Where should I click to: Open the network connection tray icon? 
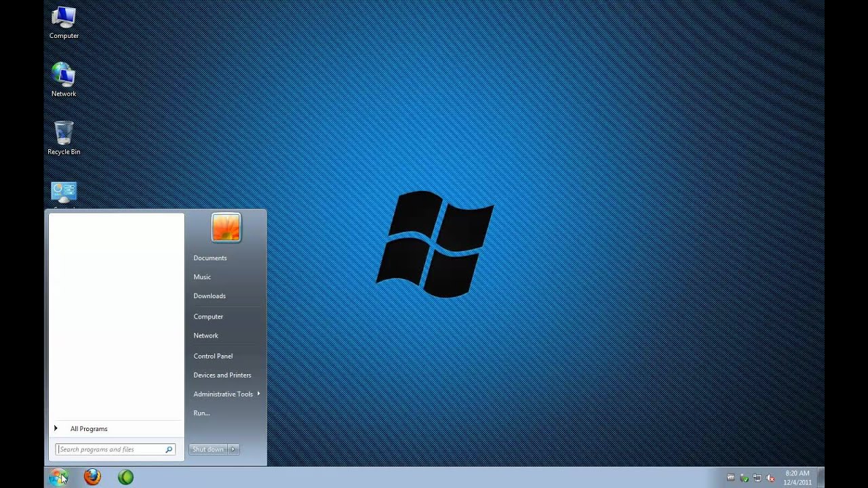tap(757, 477)
